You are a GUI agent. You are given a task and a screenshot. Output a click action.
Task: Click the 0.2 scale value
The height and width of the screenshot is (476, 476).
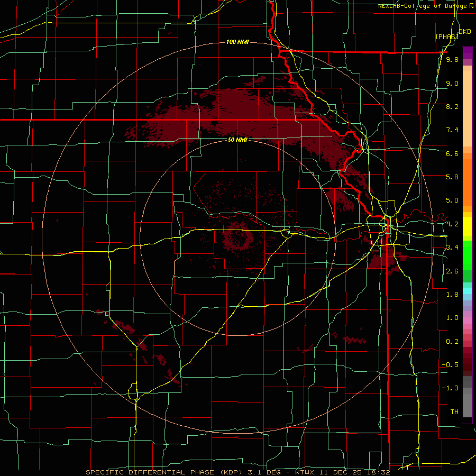point(452,342)
